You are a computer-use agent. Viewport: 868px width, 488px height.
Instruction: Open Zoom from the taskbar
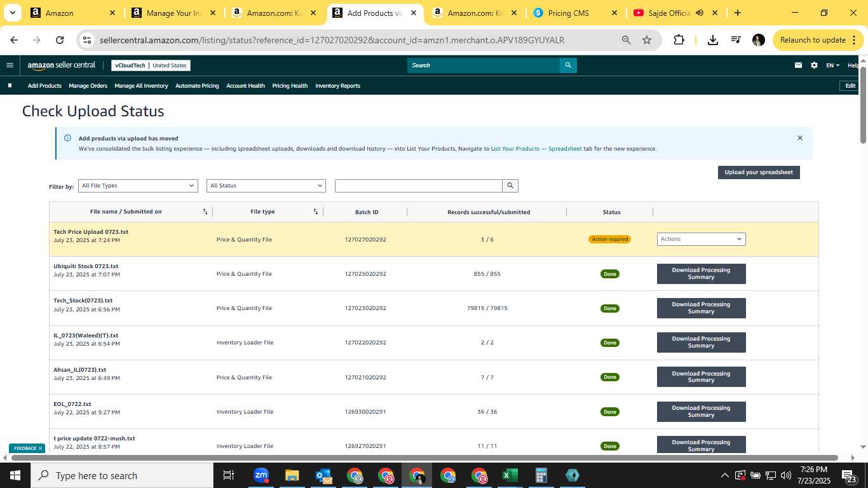261,475
